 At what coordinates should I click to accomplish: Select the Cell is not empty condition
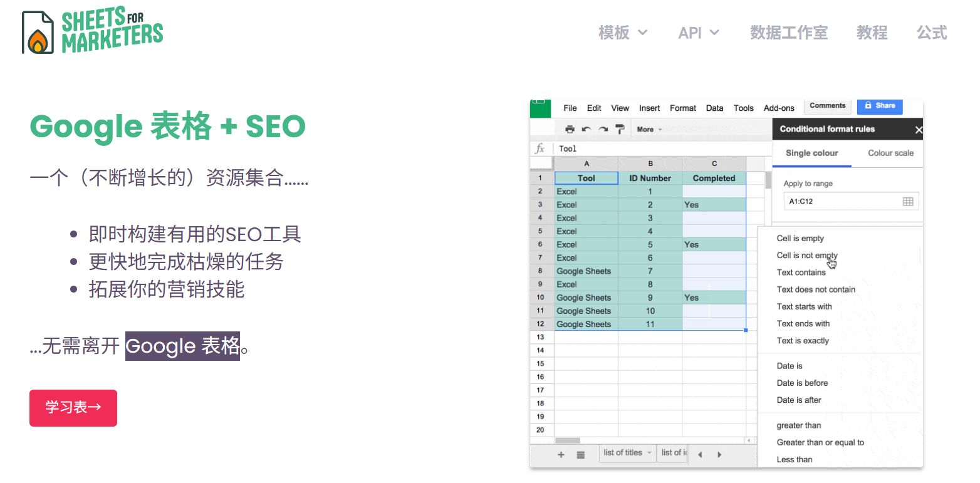[x=806, y=255]
